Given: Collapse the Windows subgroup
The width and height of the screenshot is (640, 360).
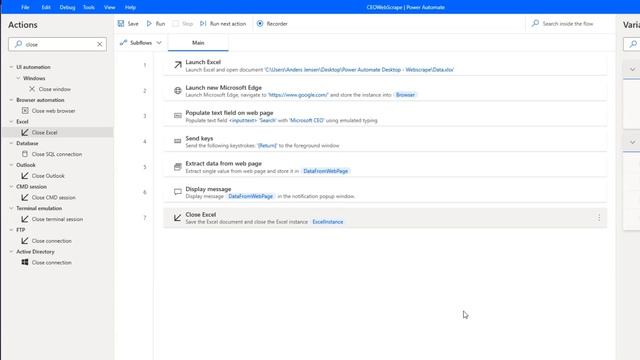Looking at the screenshot, I should click(x=18, y=78).
